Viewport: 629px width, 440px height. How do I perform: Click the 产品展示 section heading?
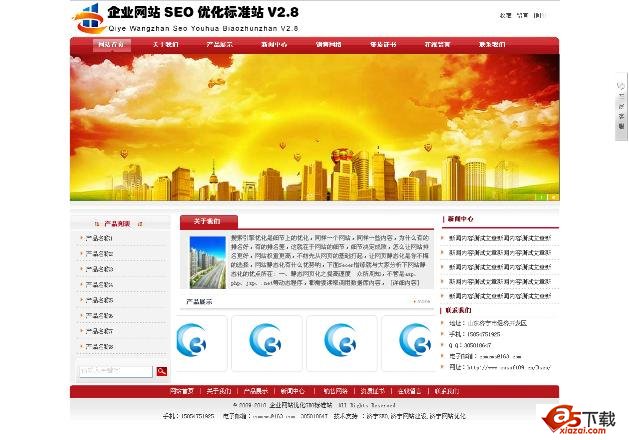(x=199, y=302)
